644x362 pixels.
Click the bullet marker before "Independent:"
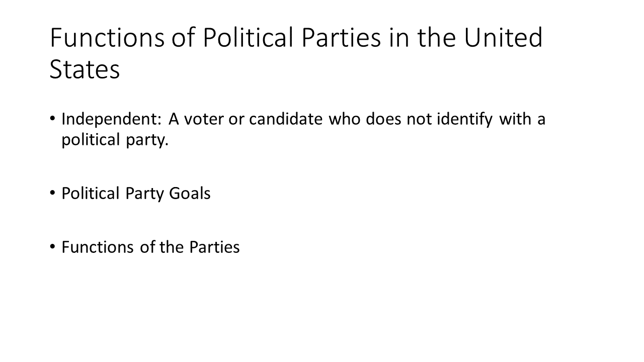(x=54, y=119)
